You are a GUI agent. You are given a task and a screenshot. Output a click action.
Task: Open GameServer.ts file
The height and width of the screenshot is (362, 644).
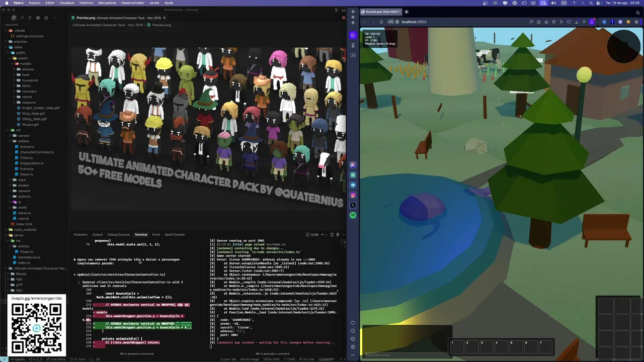tap(29, 257)
